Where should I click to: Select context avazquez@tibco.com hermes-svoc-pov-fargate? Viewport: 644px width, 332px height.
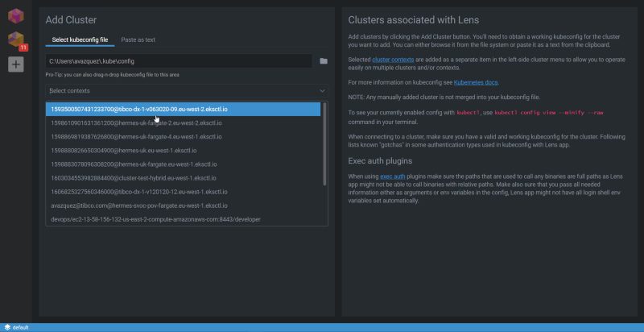(x=183, y=205)
